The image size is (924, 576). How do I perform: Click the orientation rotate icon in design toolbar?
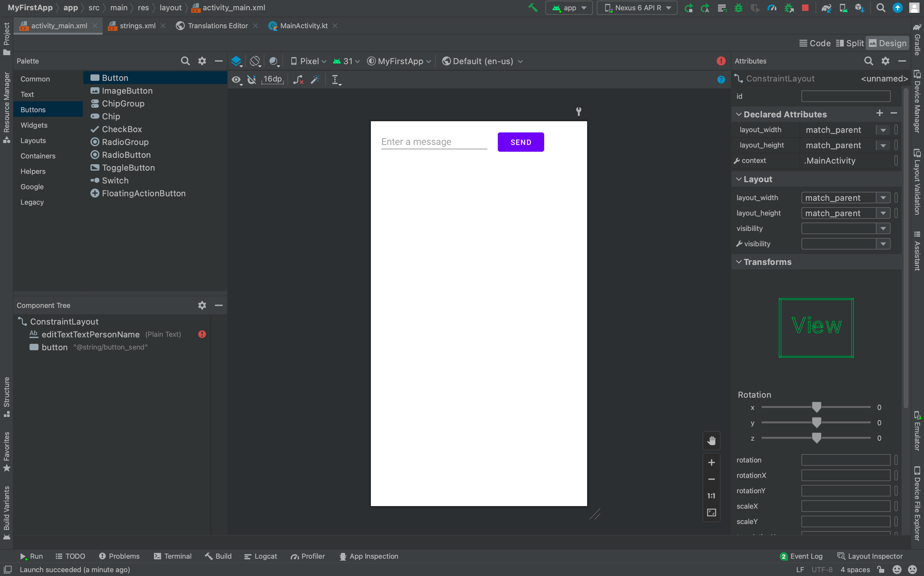(255, 61)
